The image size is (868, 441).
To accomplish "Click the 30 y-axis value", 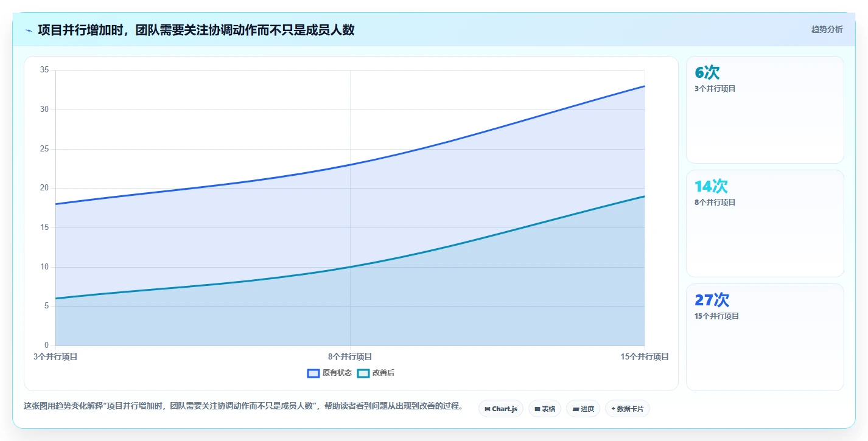I will [44, 109].
